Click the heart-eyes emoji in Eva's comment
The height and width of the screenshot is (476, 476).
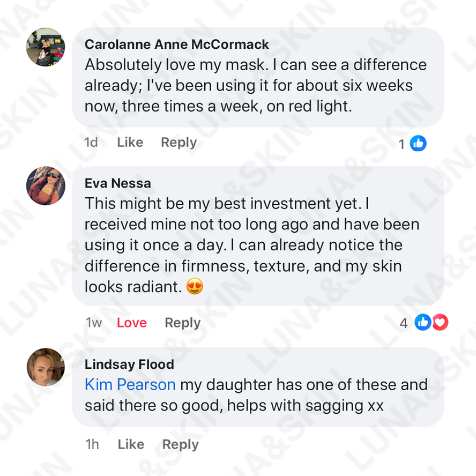[195, 287]
